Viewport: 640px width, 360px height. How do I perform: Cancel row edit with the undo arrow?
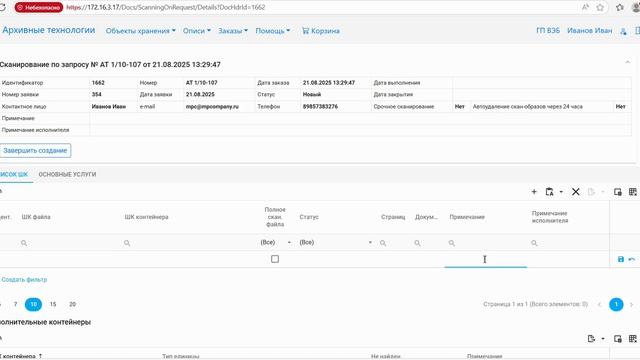pos(632,259)
